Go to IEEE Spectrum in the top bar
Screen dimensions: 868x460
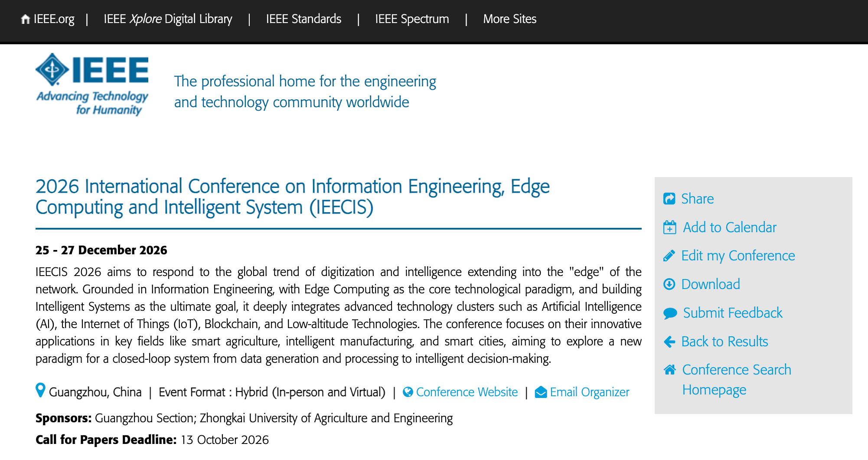point(412,19)
